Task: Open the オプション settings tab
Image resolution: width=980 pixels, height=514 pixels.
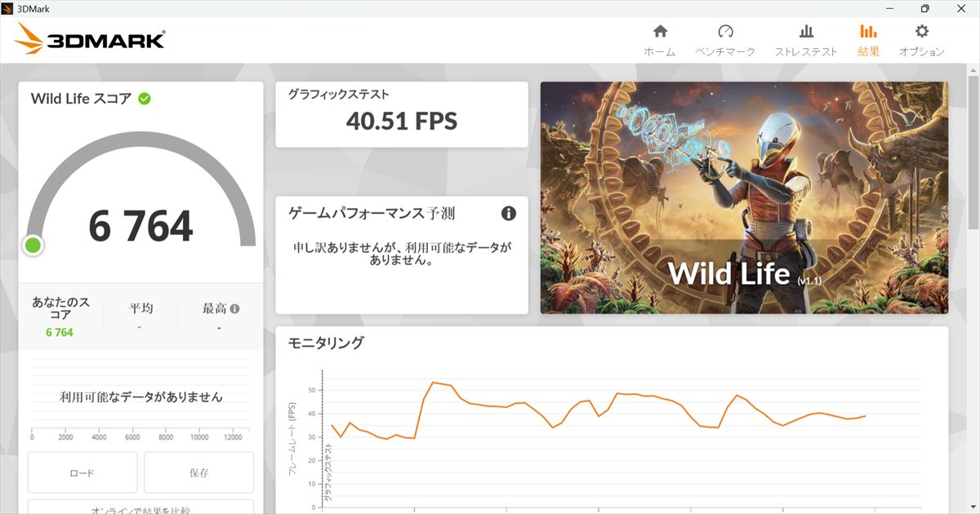Action: point(922,41)
